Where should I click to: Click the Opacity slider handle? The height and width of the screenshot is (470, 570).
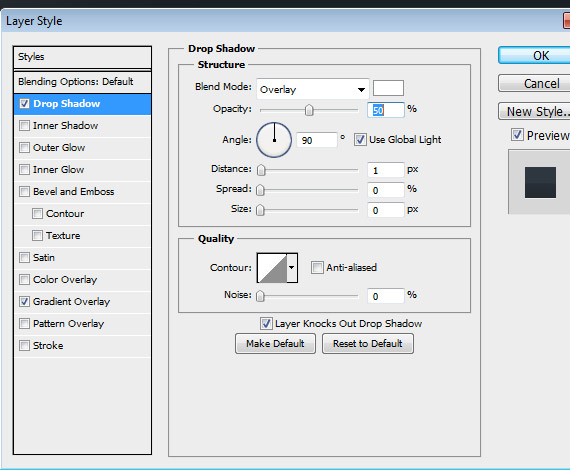coord(309,110)
